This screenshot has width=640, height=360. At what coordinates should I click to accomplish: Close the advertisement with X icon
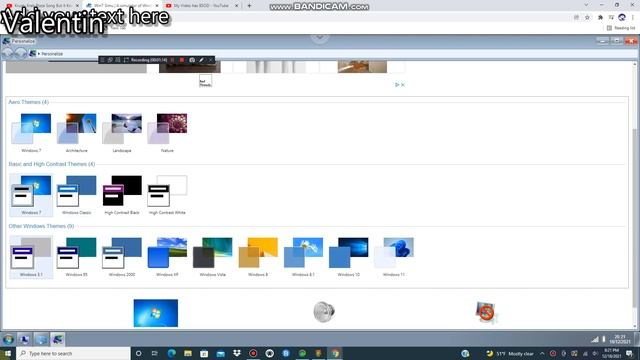[x=403, y=85]
